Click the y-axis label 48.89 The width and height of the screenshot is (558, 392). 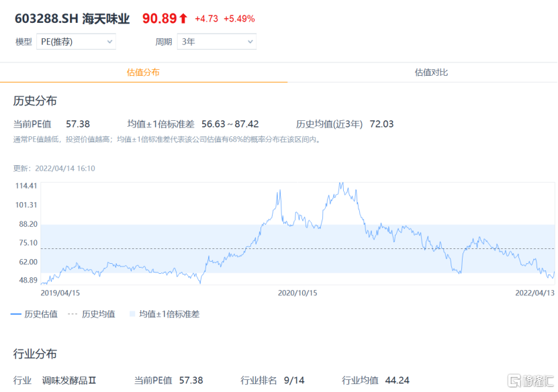pyautogui.click(x=28, y=281)
